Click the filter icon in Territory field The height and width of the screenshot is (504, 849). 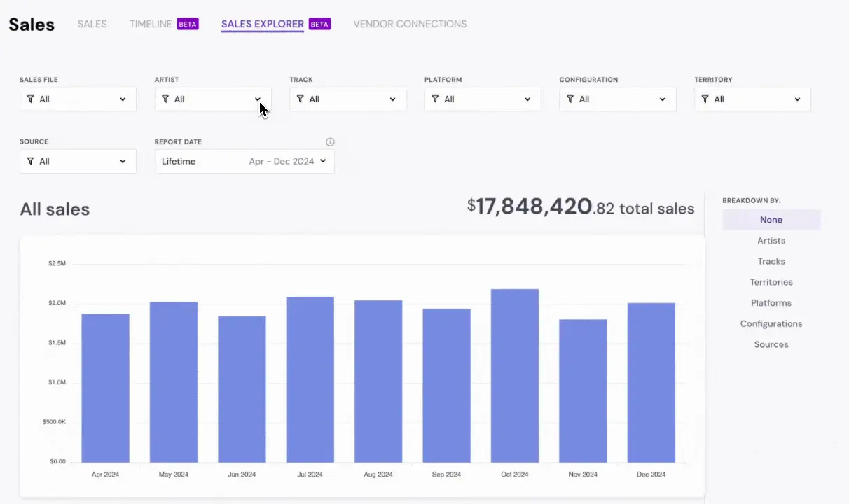[x=705, y=99]
